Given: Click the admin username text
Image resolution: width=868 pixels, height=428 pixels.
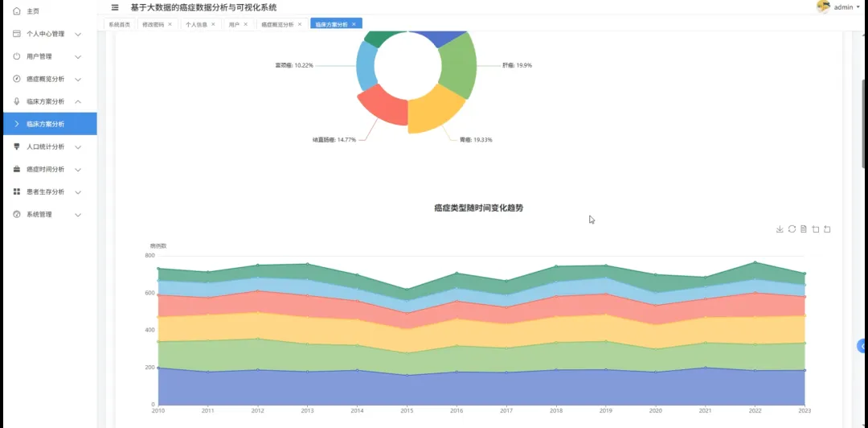Looking at the screenshot, I should [x=843, y=7].
